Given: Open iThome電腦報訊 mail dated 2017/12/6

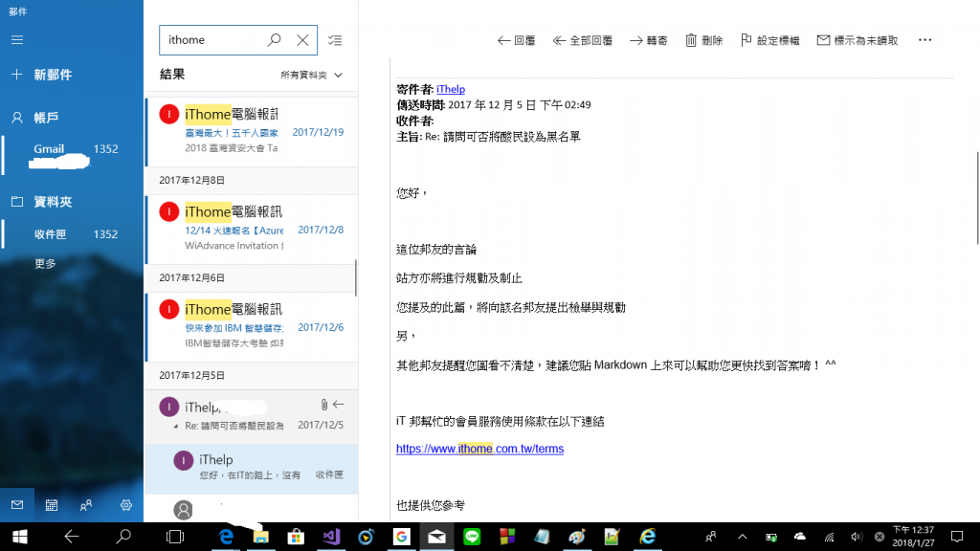Looking at the screenshot, I should click(252, 326).
